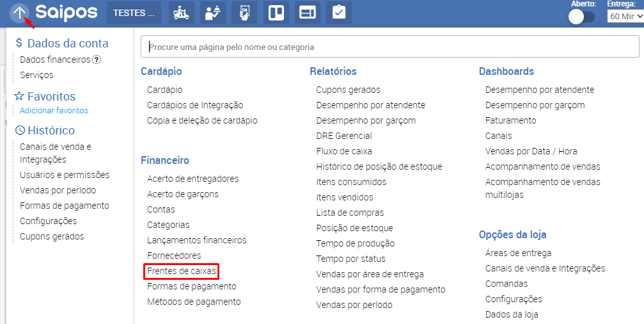
Task: Go to Faturamento dashboard
Action: coord(510,120)
